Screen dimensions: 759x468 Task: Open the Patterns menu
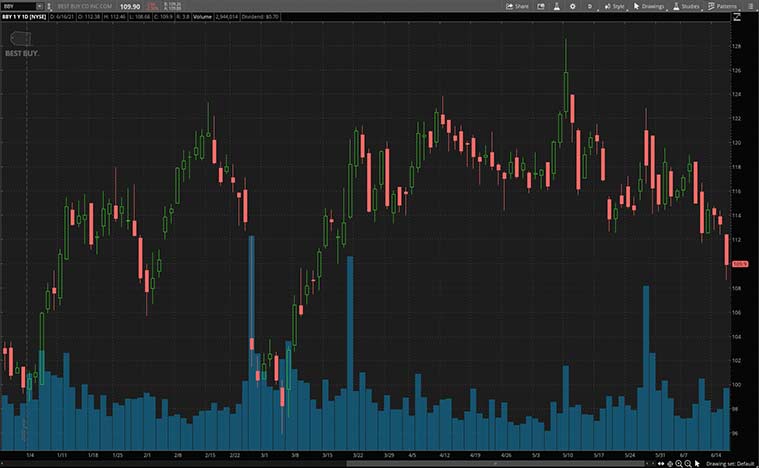[x=722, y=6]
